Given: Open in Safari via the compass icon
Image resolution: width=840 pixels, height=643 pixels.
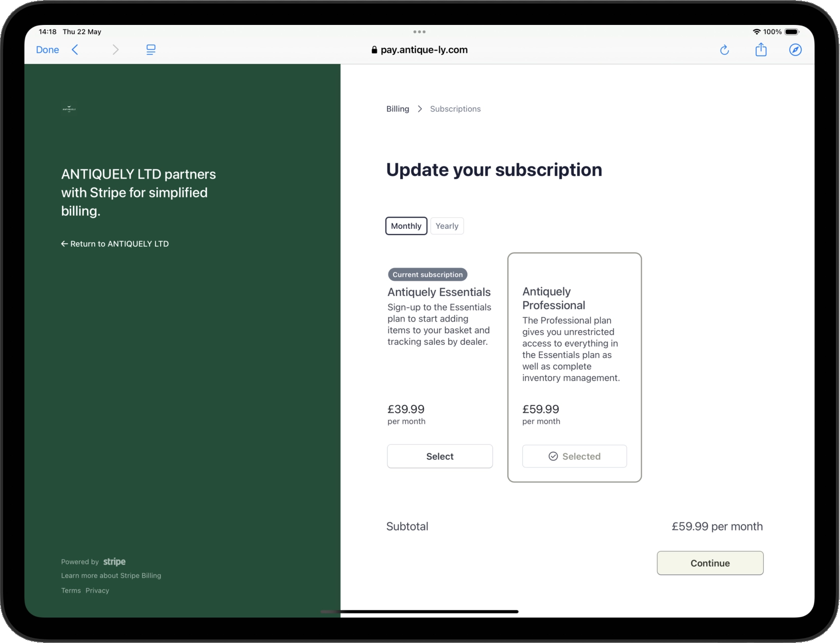Looking at the screenshot, I should (x=795, y=49).
